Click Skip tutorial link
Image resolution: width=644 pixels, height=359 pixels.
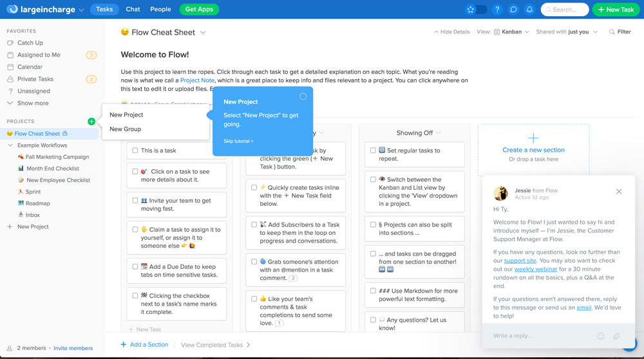[x=238, y=141]
